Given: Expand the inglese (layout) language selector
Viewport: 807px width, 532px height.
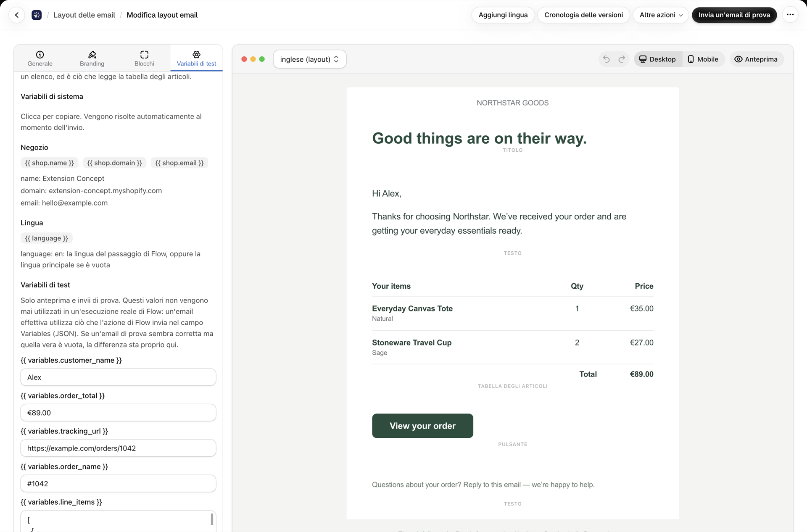Looking at the screenshot, I should (x=310, y=59).
